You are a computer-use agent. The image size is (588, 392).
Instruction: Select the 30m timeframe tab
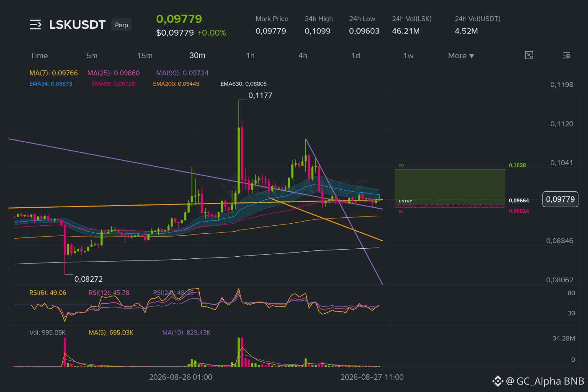(x=197, y=56)
